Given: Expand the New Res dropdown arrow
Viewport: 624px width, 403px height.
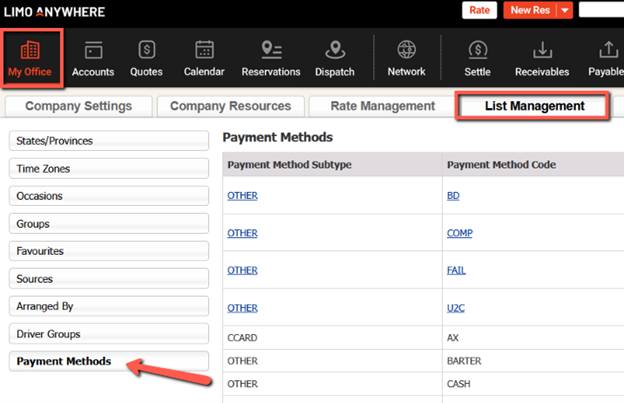Looking at the screenshot, I should pyautogui.click(x=565, y=11).
